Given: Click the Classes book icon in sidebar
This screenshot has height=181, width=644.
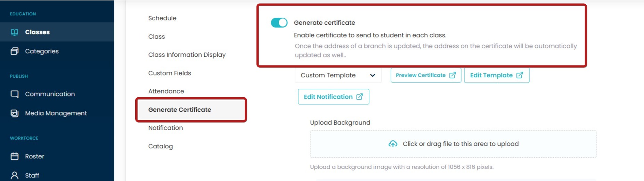Looking at the screenshot, I should coord(15,32).
